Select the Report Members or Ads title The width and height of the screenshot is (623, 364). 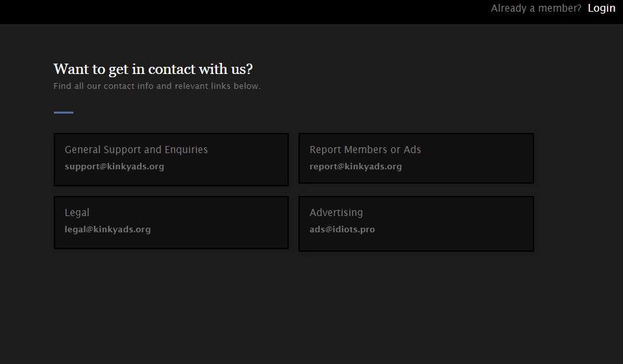click(x=365, y=150)
